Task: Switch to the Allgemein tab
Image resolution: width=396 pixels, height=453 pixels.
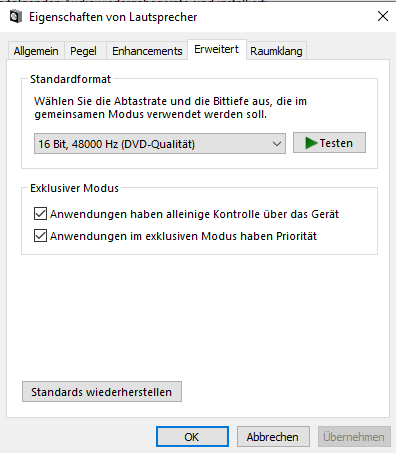Action: point(36,51)
